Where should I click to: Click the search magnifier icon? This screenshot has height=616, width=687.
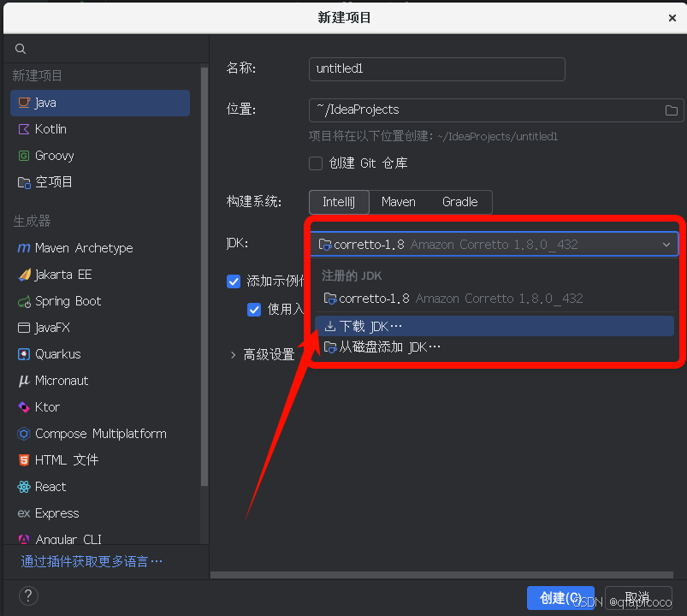tap(21, 49)
